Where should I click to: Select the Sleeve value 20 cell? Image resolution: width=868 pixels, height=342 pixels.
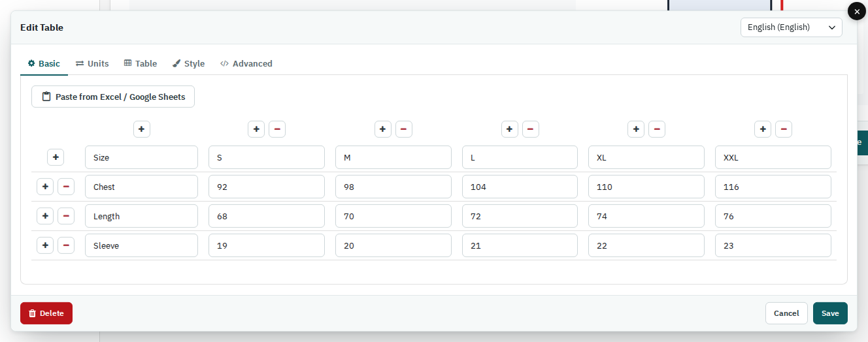point(393,245)
